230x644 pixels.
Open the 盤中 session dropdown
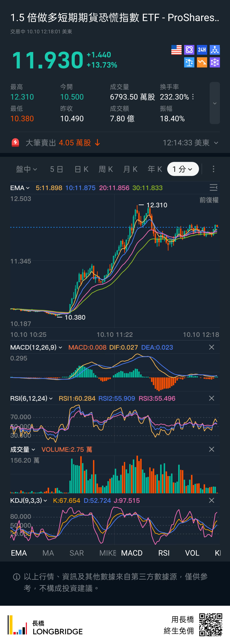26,169
